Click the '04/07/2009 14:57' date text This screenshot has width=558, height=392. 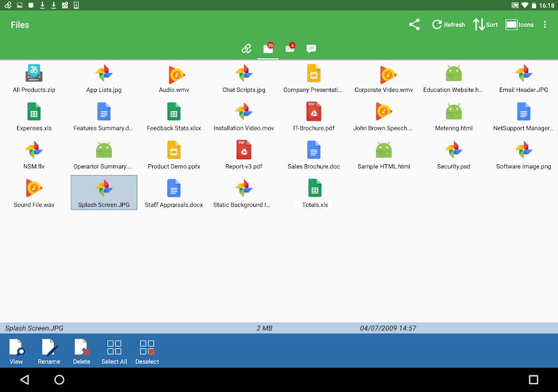point(388,328)
